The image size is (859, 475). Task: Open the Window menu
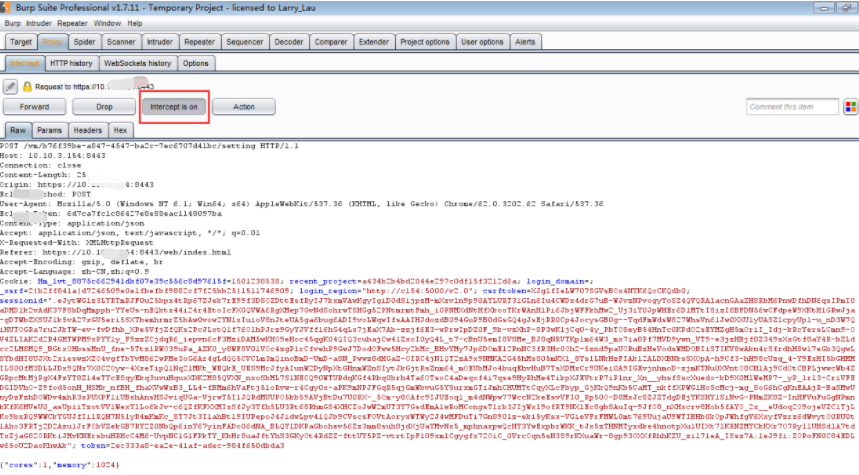[107, 24]
